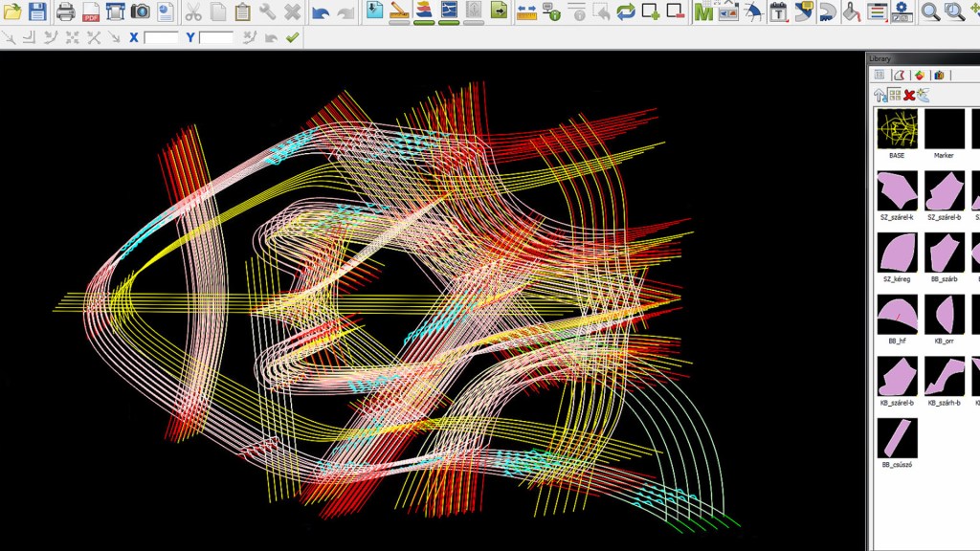Select the scissors cut tool
Image resolution: width=980 pixels, height=551 pixels.
tap(192, 11)
